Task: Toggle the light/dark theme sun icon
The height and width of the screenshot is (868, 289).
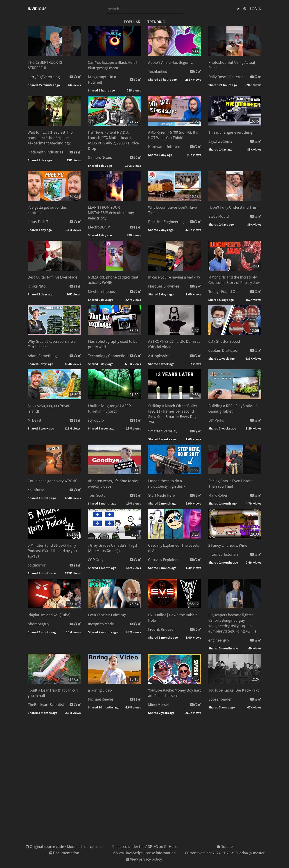Action: [238, 9]
